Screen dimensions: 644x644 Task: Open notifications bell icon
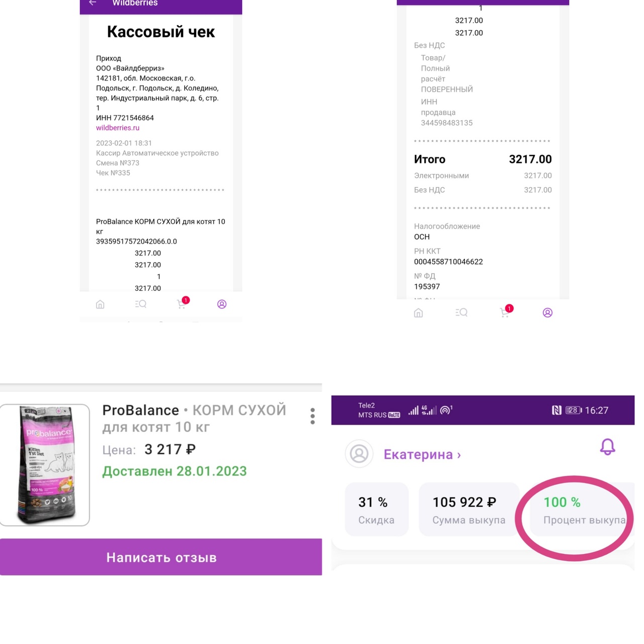pyautogui.click(x=607, y=447)
